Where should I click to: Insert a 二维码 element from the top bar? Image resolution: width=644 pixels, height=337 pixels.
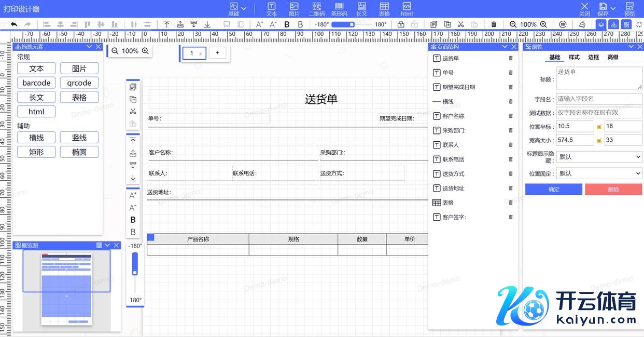click(316, 9)
